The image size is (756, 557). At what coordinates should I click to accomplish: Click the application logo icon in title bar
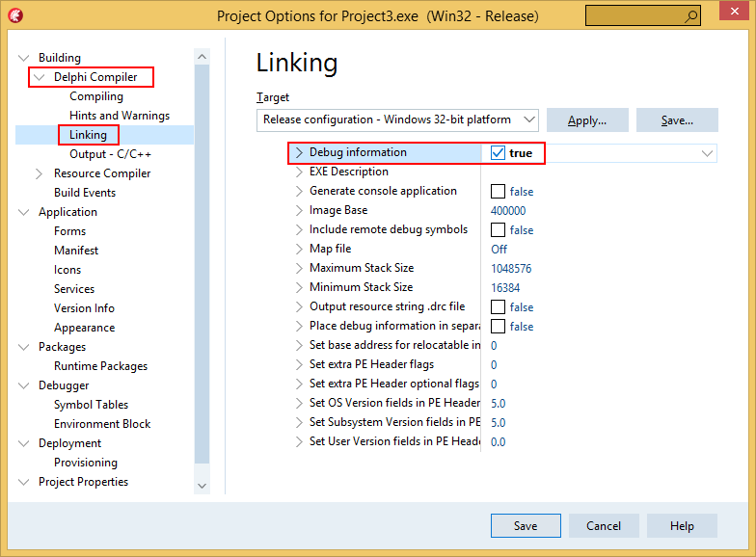pyautogui.click(x=15, y=15)
